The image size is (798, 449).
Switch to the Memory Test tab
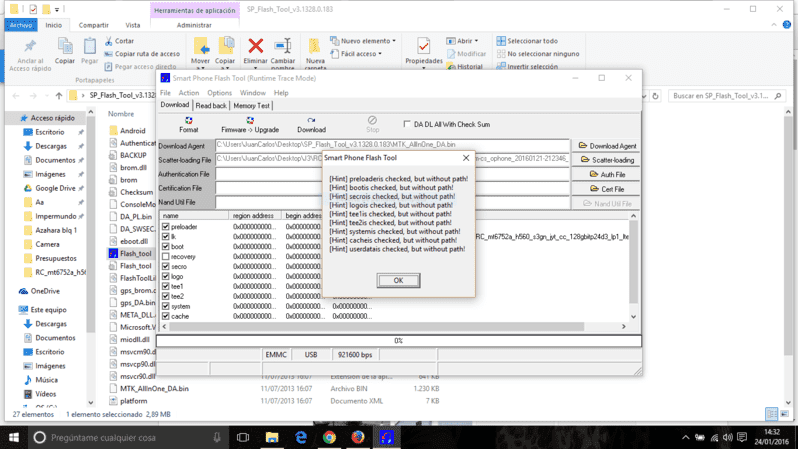tap(251, 106)
